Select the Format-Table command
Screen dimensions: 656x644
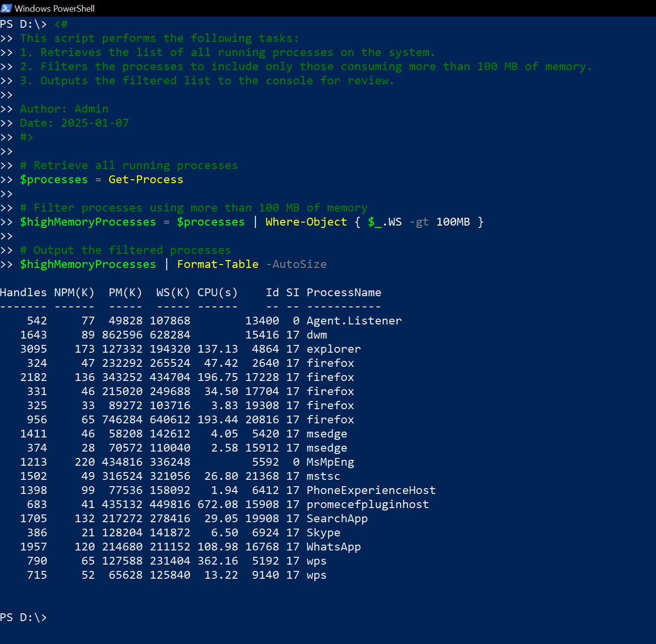tap(217, 264)
